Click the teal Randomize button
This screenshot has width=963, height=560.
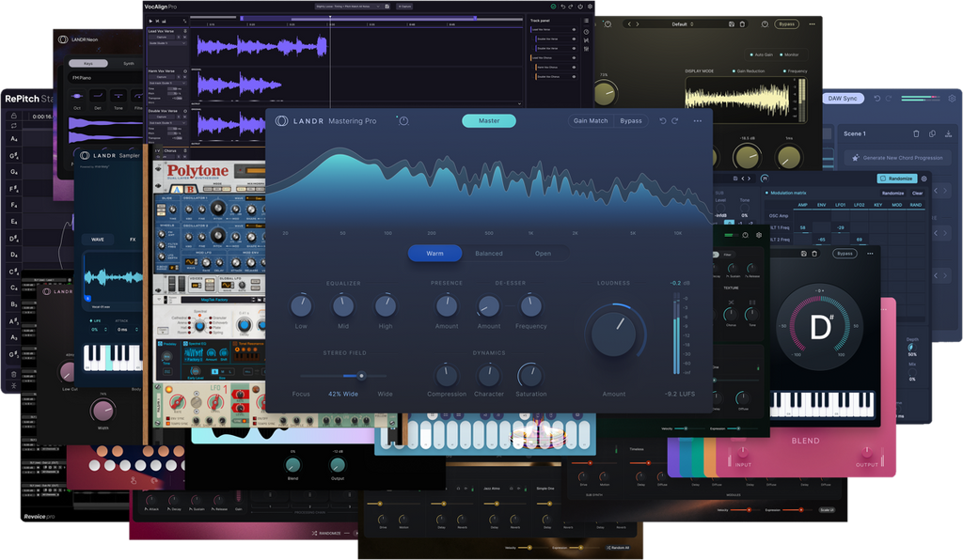[896, 179]
